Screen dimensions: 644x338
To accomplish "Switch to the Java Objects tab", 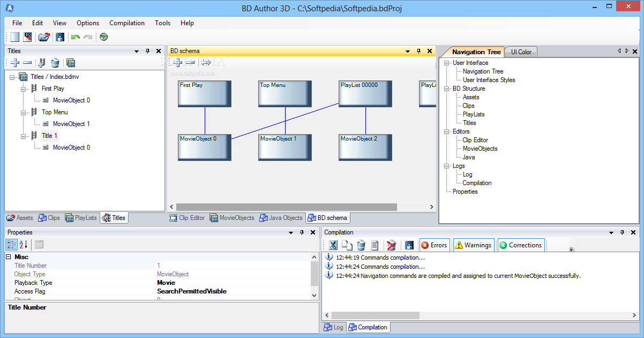I will [x=281, y=218].
